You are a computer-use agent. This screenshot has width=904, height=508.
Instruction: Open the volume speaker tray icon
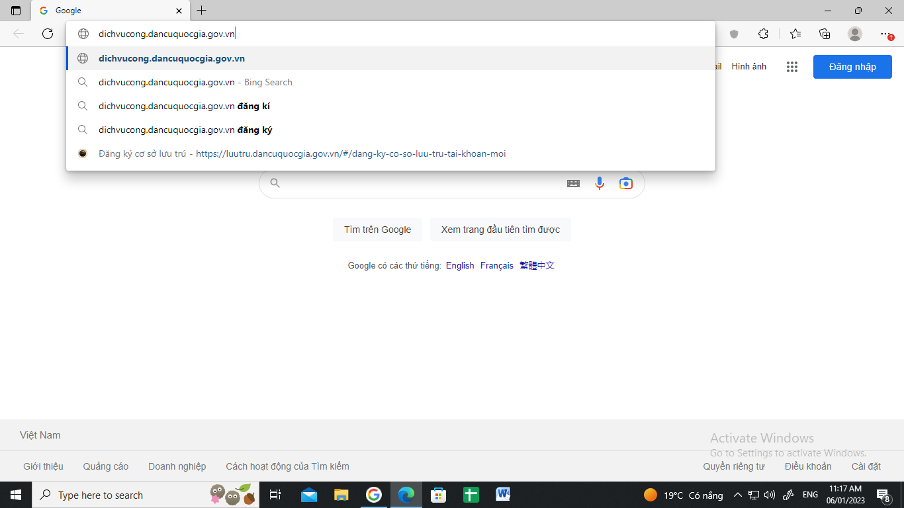point(769,495)
